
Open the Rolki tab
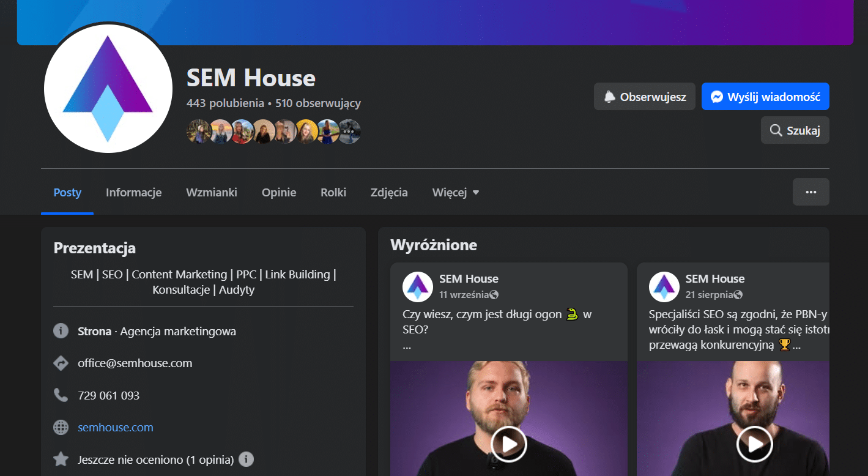click(x=333, y=192)
